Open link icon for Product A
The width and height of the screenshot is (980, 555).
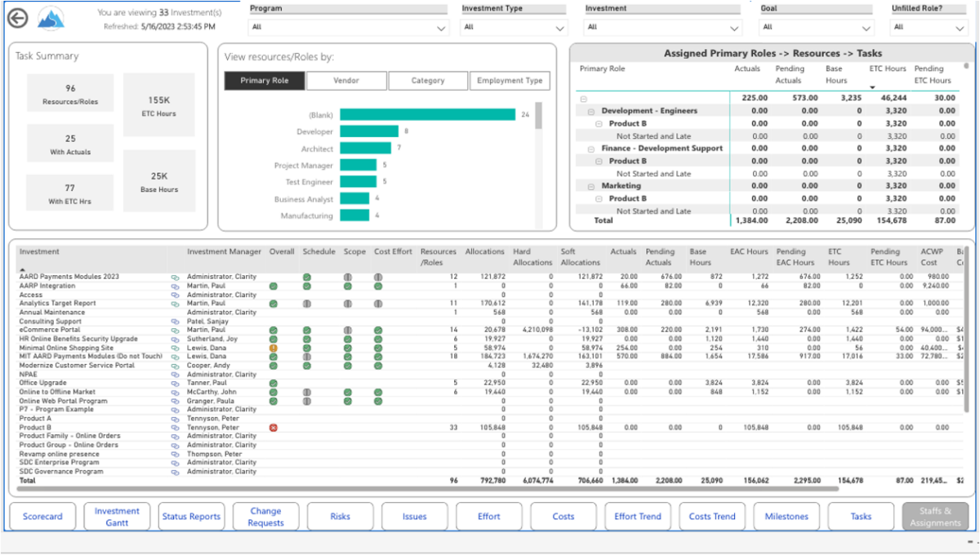coord(174,418)
